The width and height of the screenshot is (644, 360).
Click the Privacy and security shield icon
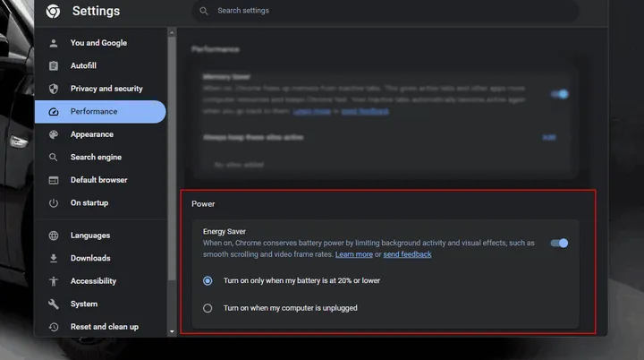point(54,89)
